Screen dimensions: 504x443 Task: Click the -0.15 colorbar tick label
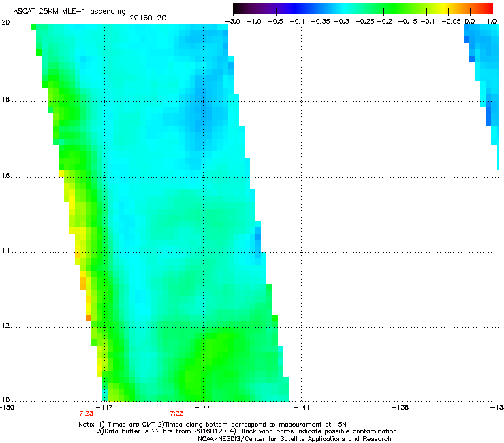click(x=407, y=22)
